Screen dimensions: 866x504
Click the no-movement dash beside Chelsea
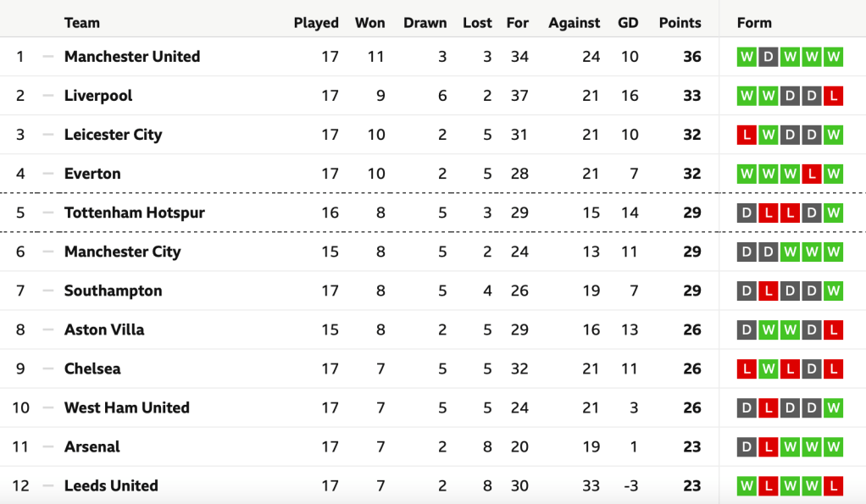coord(47,368)
